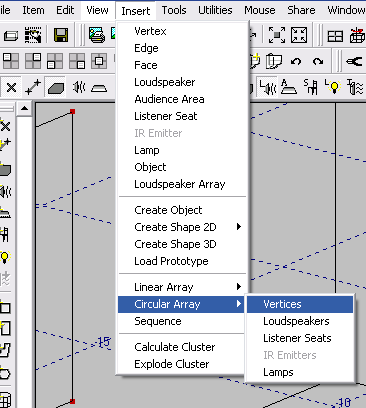Toggle audience area labels A button
The image size is (366, 408).
click(x=289, y=87)
